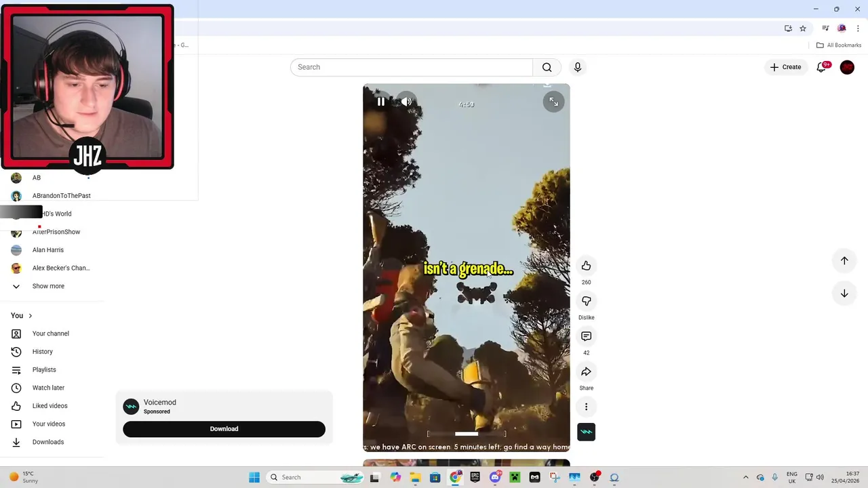Open Snipping Tool from the taskbar

coord(555,477)
